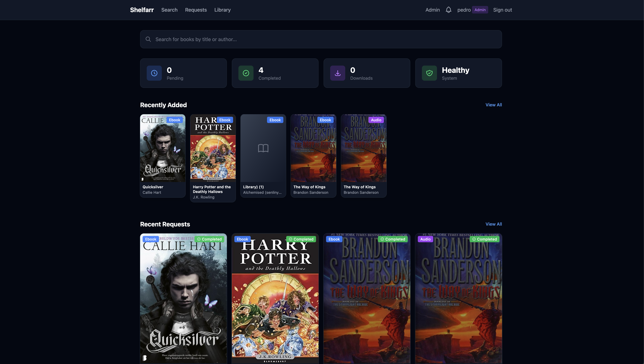
Task: Click the magnifying glass in the search bar
Action: click(x=148, y=39)
